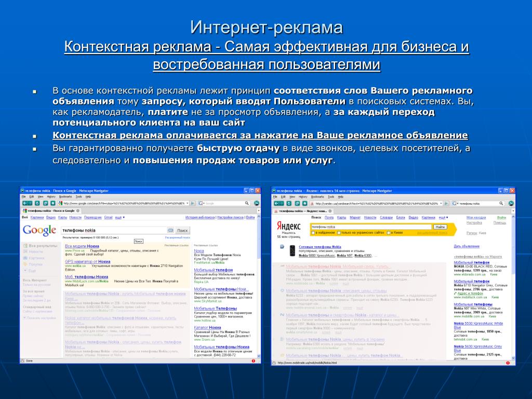Click inside the Yandex 'телефоны nokia' query field

click(x=371, y=227)
